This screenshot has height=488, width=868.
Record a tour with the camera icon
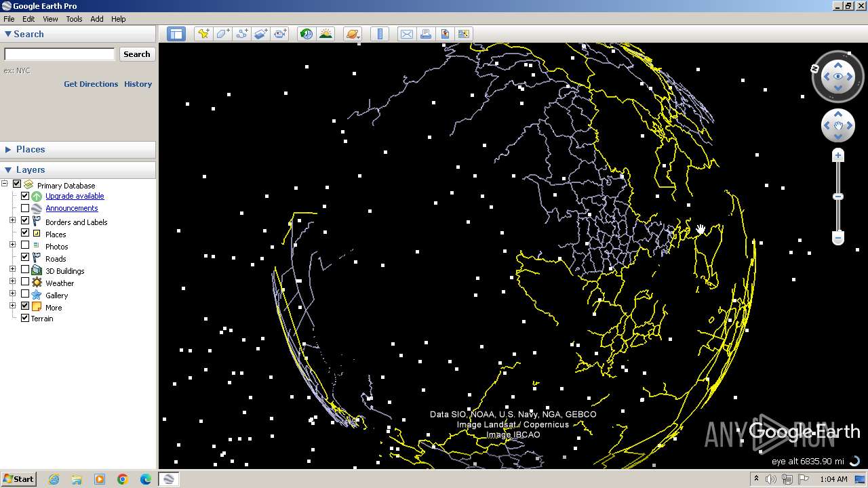pos(280,34)
